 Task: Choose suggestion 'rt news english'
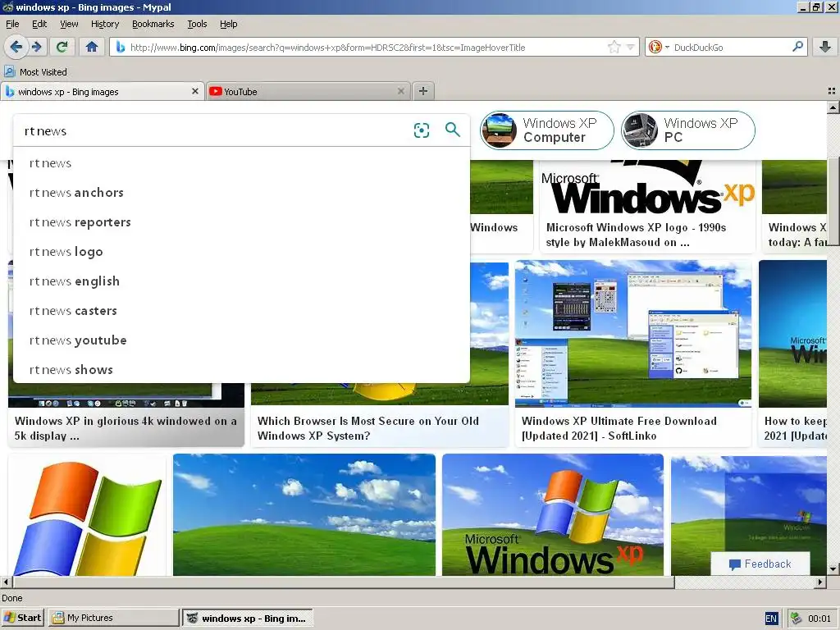[x=241, y=281]
